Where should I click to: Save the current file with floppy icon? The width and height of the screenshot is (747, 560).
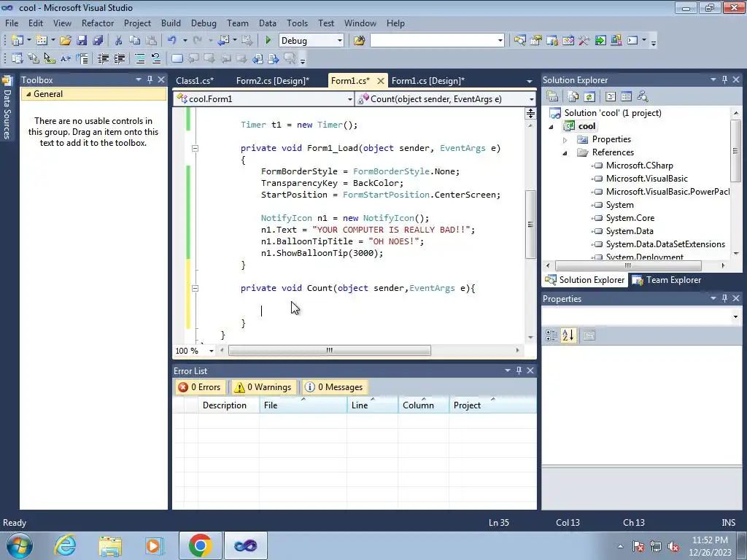pos(82,41)
